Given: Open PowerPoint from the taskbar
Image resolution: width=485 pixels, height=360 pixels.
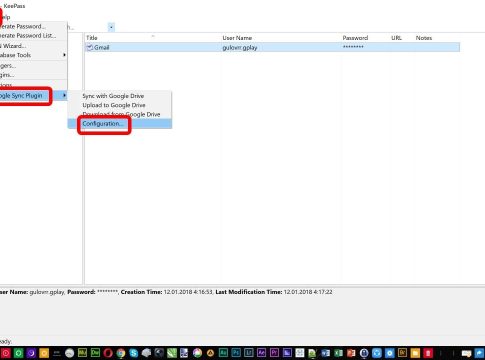Looking at the screenshot, I should click(x=351, y=353).
